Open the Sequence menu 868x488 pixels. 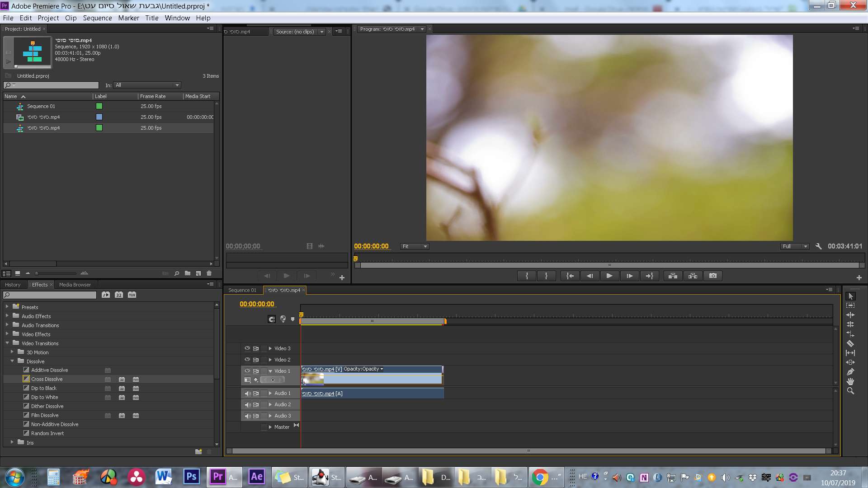(97, 18)
